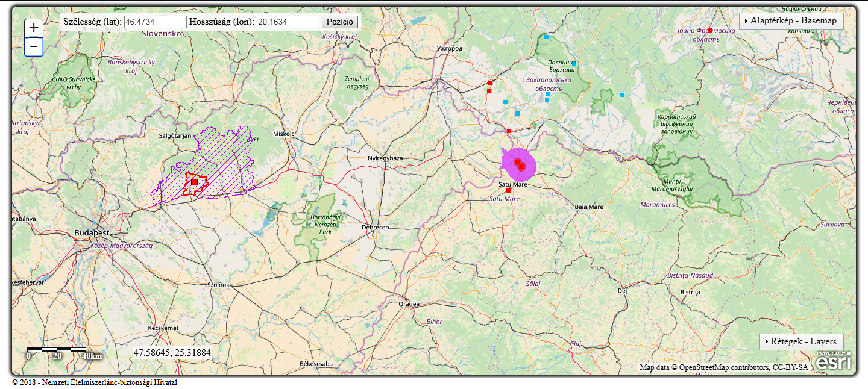The image size is (868, 389).
Task: Expand the Rétegek - Layers panel
Action: coord(801,341)
